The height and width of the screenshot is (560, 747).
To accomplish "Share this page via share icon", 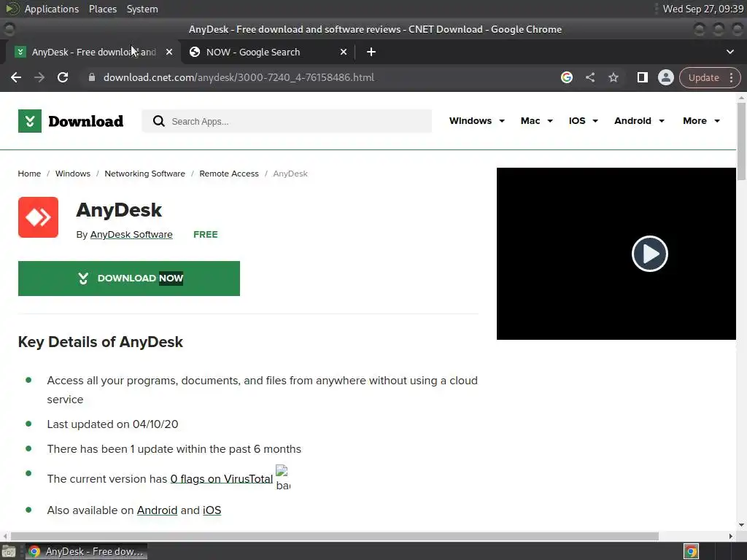I will [590, 77].
